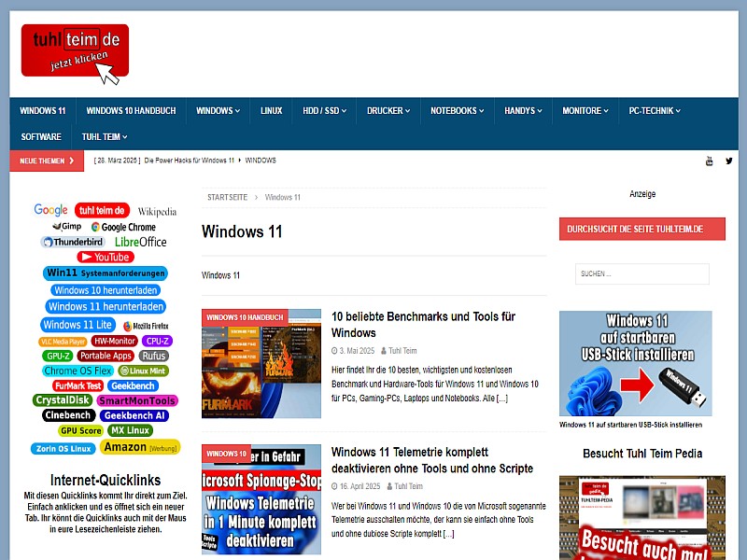Open Win11 Systemanforderungen quicklink
Screen dimensions: 747x560
(x=106, y=273)
